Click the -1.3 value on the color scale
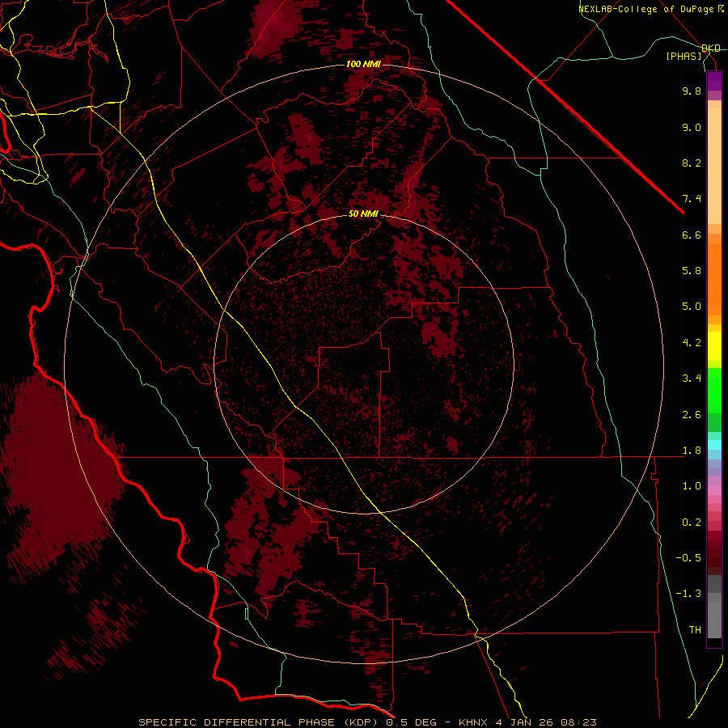Screen dimensions: 728x728 tap(688, 594)
